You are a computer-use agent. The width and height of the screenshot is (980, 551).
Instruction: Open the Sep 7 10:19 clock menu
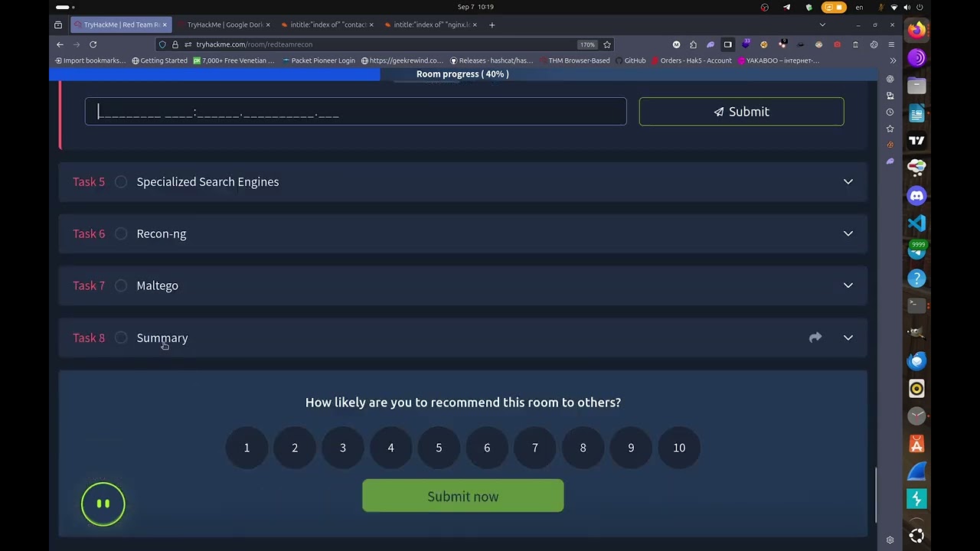tap(475, 7)
